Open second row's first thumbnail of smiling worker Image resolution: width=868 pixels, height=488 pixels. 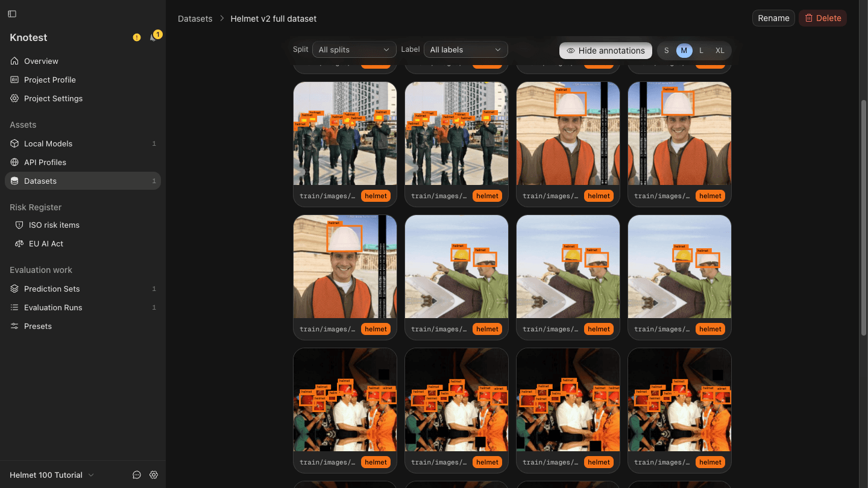pos(345,266)
